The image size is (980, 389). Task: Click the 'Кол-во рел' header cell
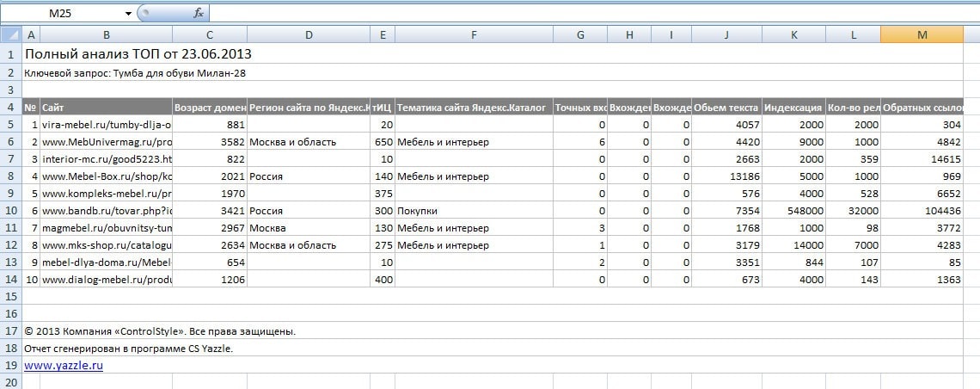click(853, 108)
